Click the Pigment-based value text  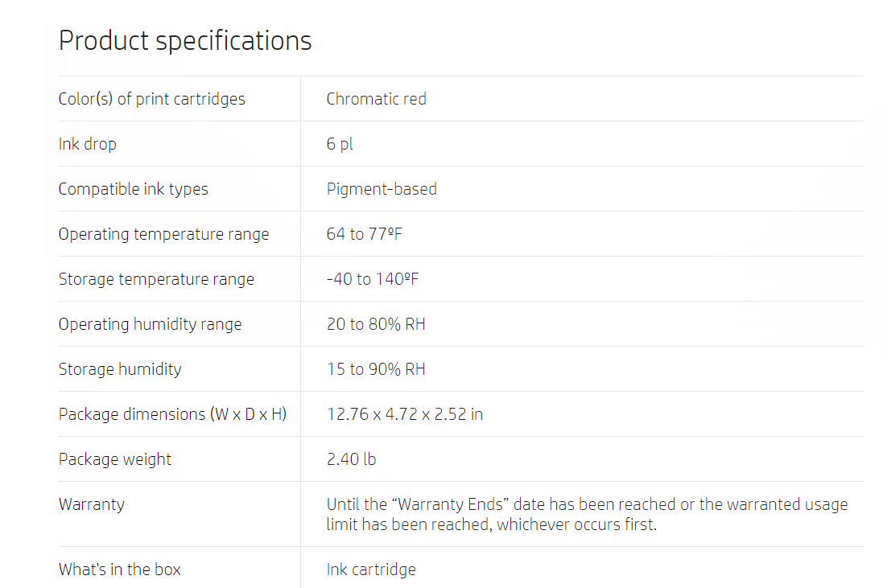(x=382, y=189)
